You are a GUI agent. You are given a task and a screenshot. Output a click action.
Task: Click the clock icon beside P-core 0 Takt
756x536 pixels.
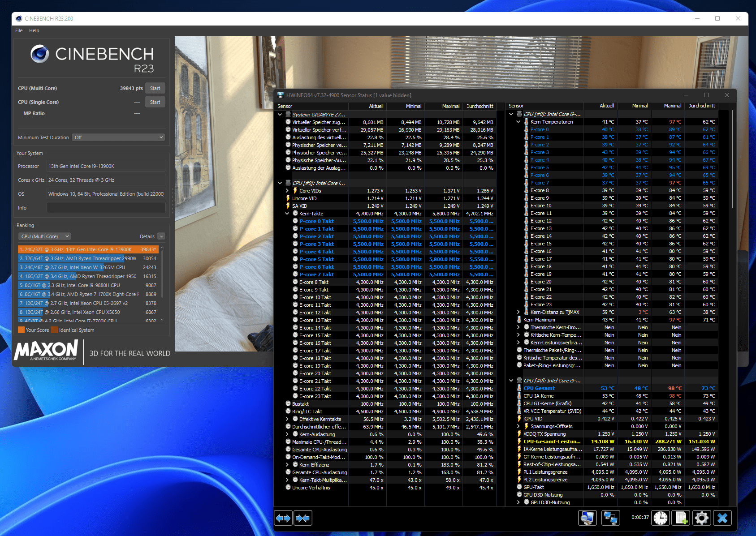[x=295, y=221]
